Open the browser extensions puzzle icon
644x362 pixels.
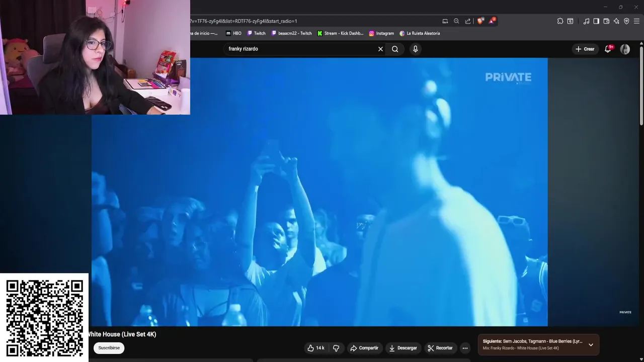(x=560, y=21)
